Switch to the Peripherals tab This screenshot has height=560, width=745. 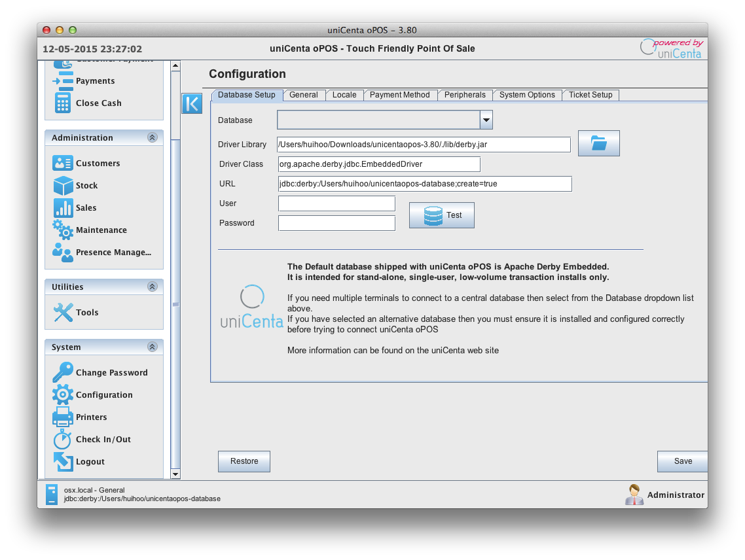point(465,95)
